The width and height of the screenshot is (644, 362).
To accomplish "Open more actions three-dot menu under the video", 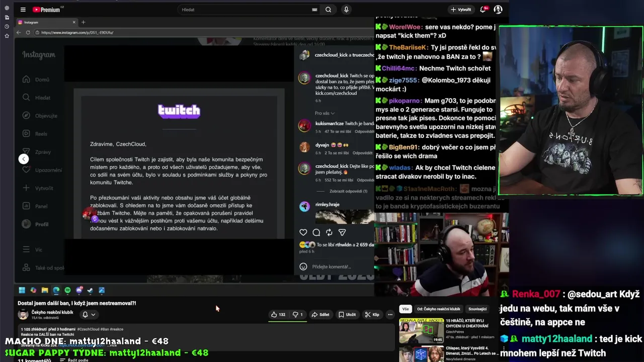I will click(390, 315).
